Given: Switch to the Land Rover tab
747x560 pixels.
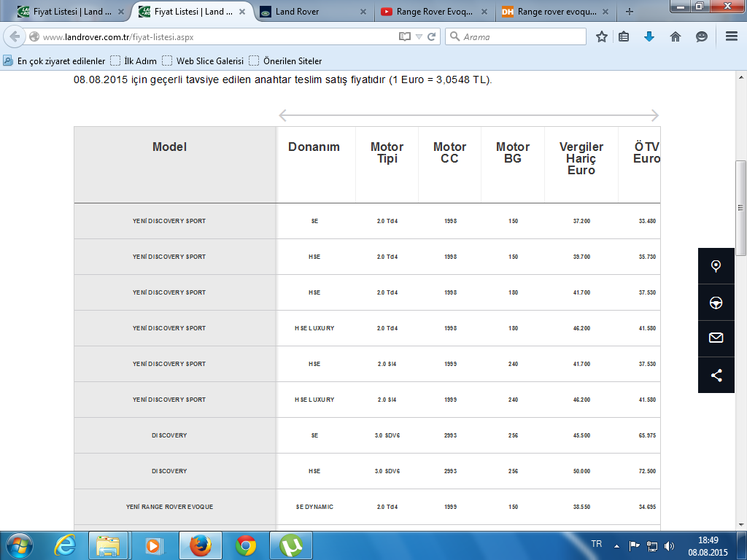Looking at the screenshot, I should click(314, 12).
